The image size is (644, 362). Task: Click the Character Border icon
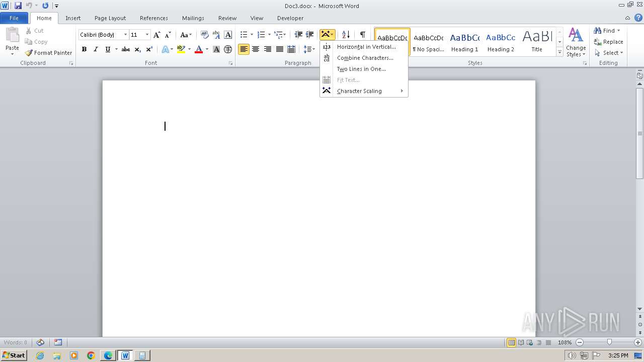(x=228, y=35)
